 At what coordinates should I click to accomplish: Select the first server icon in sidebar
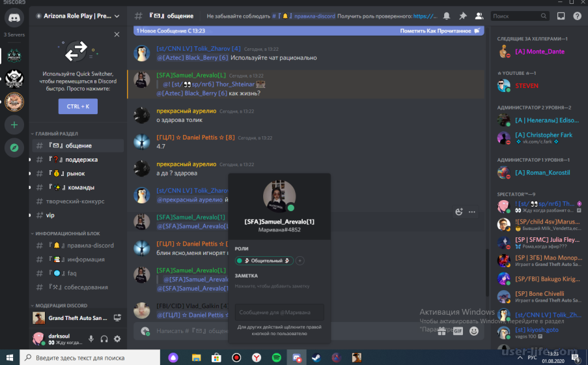[x=14, y=55]
